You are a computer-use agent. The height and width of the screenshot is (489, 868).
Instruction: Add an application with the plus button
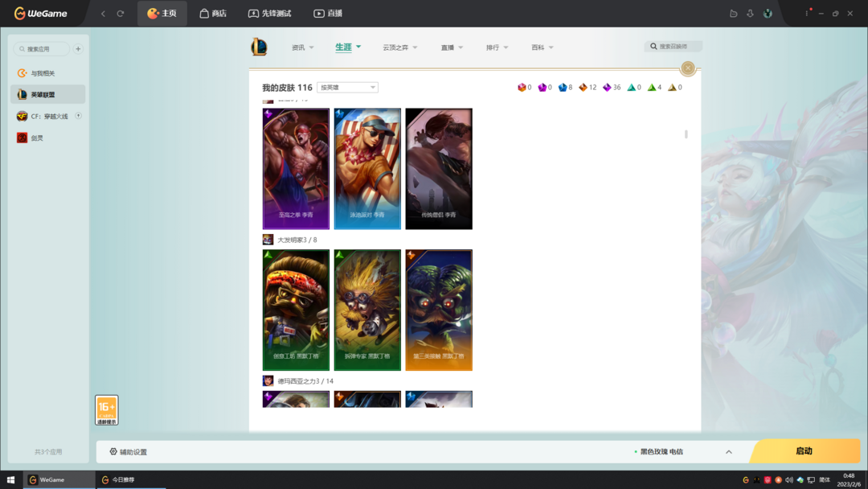[78, 49]
